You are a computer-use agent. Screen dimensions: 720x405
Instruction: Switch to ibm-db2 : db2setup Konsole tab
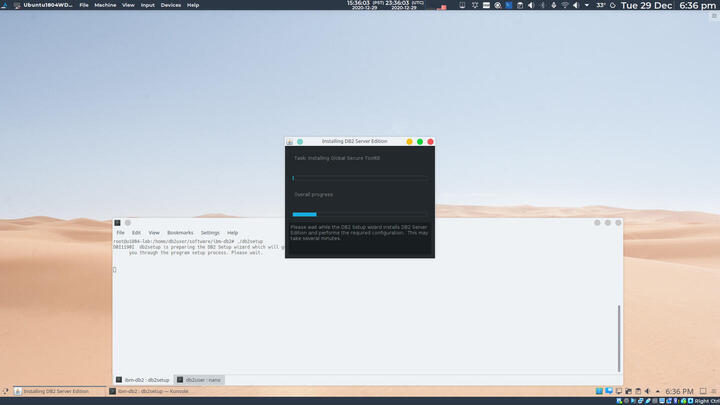[x=143, y=380]
